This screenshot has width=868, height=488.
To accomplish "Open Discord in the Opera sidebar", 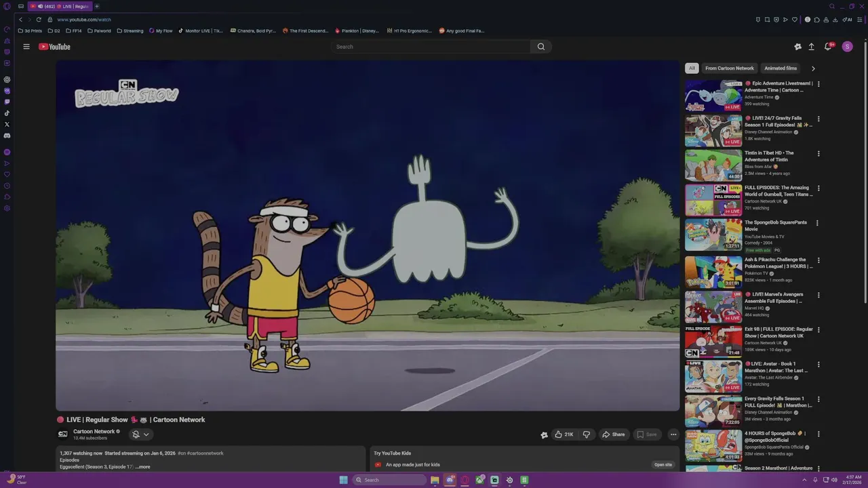I will 7,136.
